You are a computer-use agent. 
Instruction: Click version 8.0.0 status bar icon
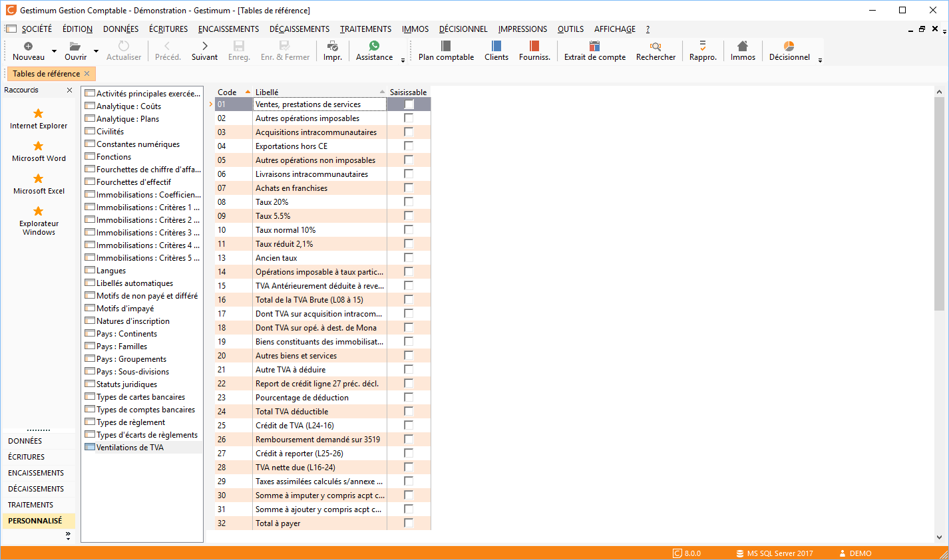pos(677,553)
